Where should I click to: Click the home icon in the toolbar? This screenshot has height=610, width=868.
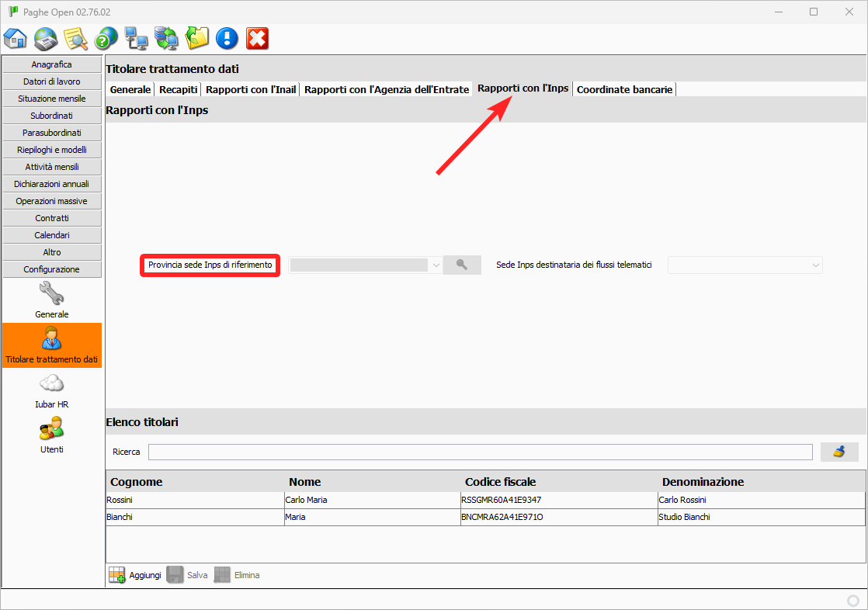coord(16,38)
